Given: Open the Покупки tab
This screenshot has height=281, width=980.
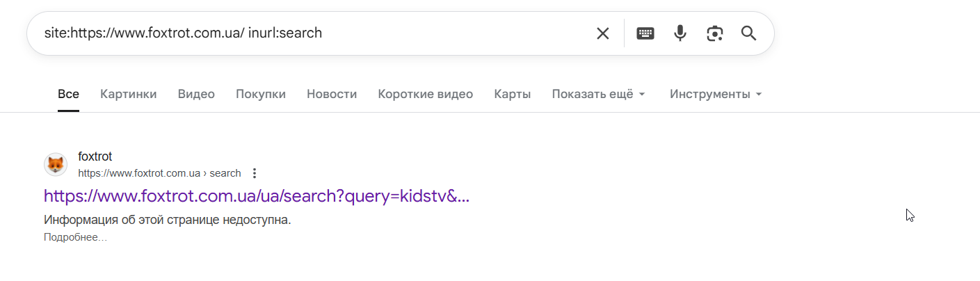Looking at the screenshot, I should coord(261,94).
